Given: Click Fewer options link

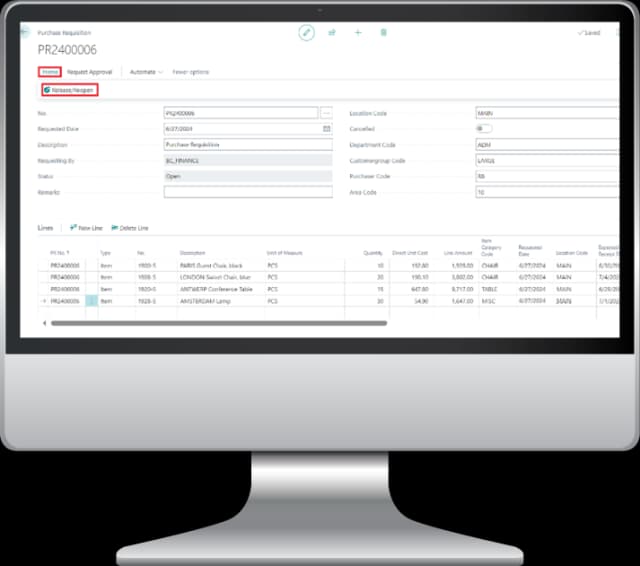Looking at the screenshot, I should (190, 72).
